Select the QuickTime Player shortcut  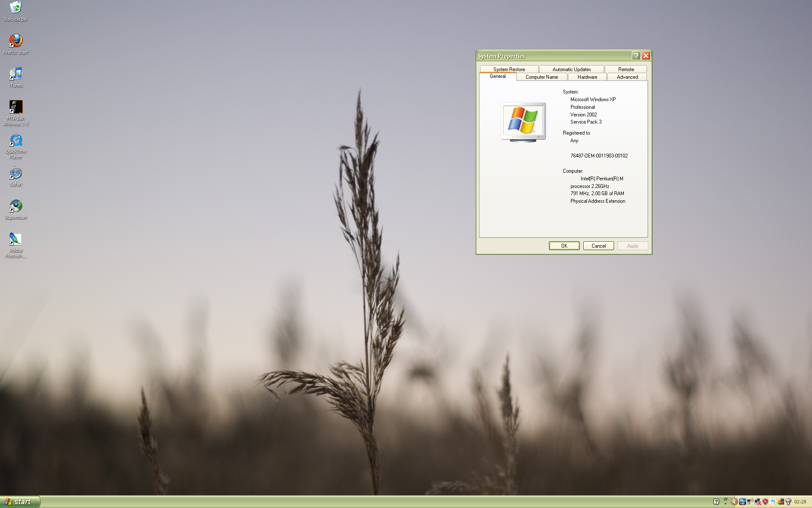[16, 140]
